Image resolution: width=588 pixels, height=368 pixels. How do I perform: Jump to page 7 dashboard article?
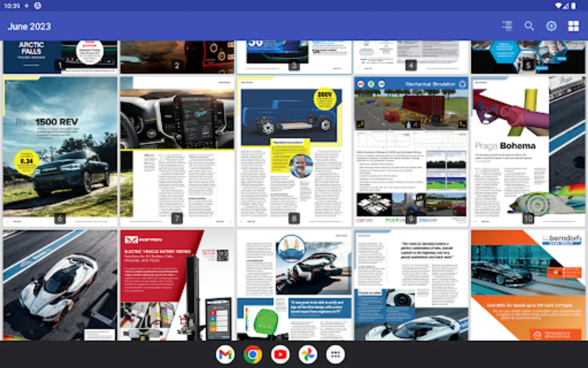pyautogui.click(x=177, y=152)
